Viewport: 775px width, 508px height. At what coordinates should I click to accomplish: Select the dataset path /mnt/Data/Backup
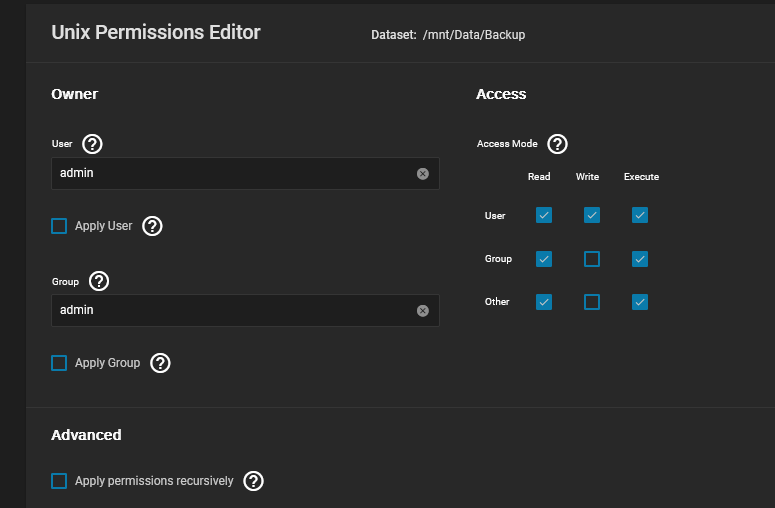(474, 35)
